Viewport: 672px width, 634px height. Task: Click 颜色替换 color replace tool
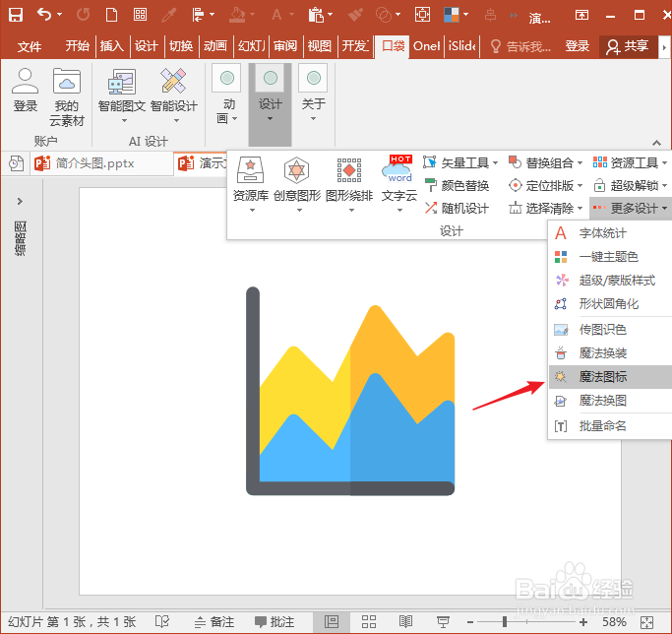pos(457,186)
